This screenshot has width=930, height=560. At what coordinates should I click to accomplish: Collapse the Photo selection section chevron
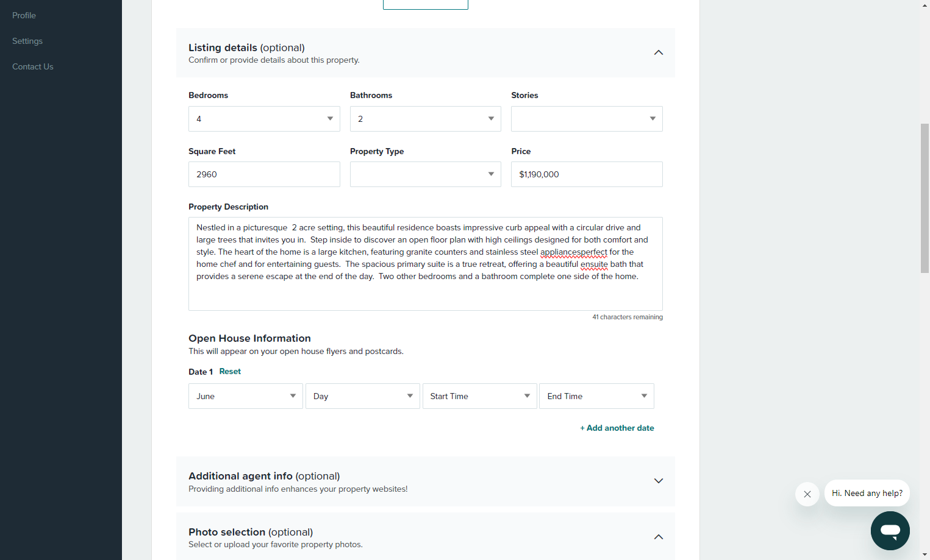(658, 537)
